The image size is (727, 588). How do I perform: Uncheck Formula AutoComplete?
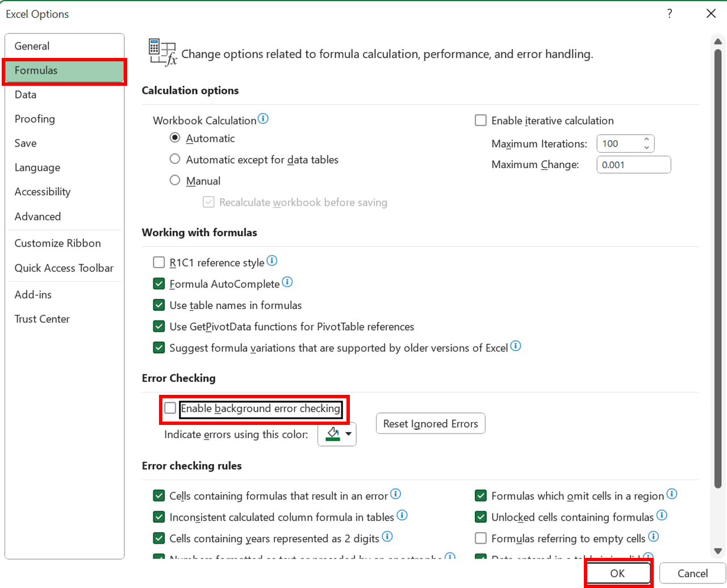159,283
